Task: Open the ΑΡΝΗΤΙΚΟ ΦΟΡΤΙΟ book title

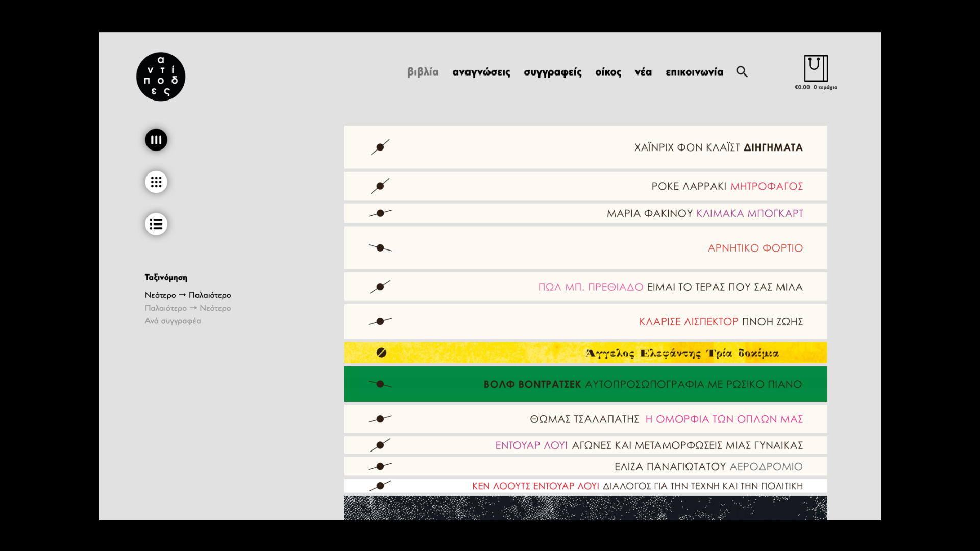Action: point(755,248)
